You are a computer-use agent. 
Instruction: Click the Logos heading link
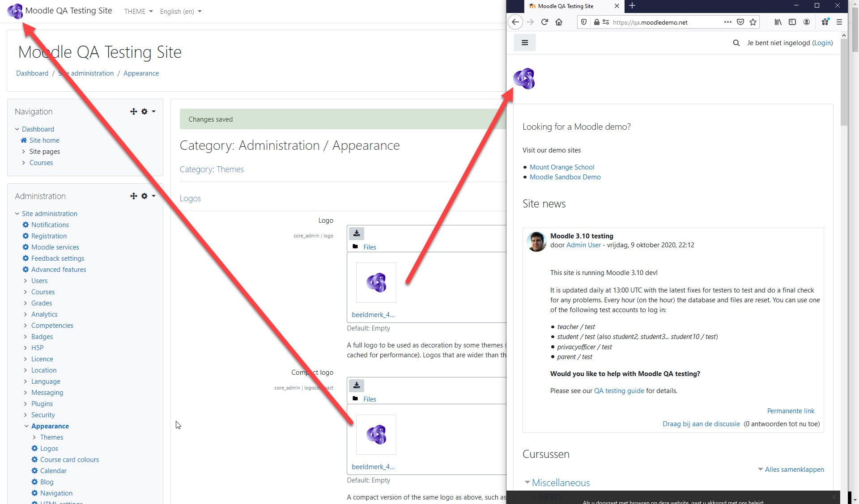[190, 198]
